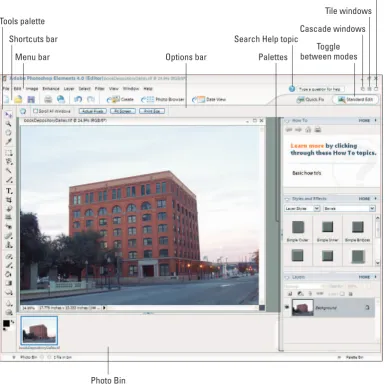Screen dimensions: 385x385
Task: Switch to the Quick Fix tab
Action: click(311, 99)
